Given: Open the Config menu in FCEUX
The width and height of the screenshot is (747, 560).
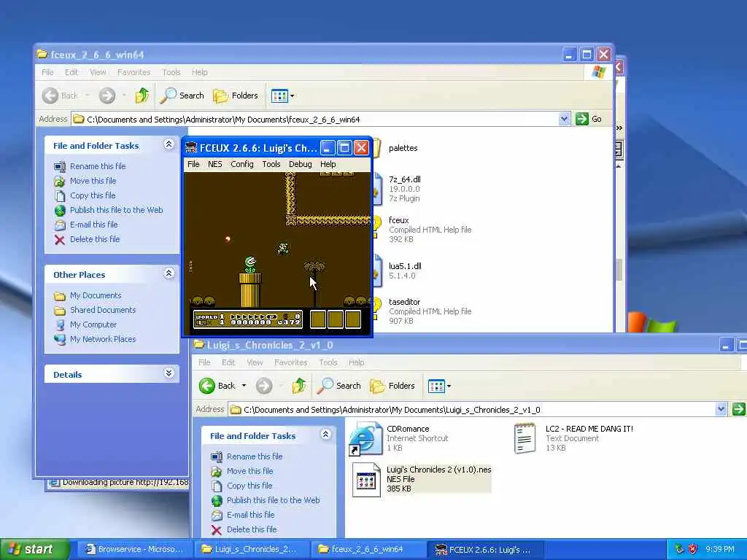Looking at the screenshot, I should [x=242, y=164].
